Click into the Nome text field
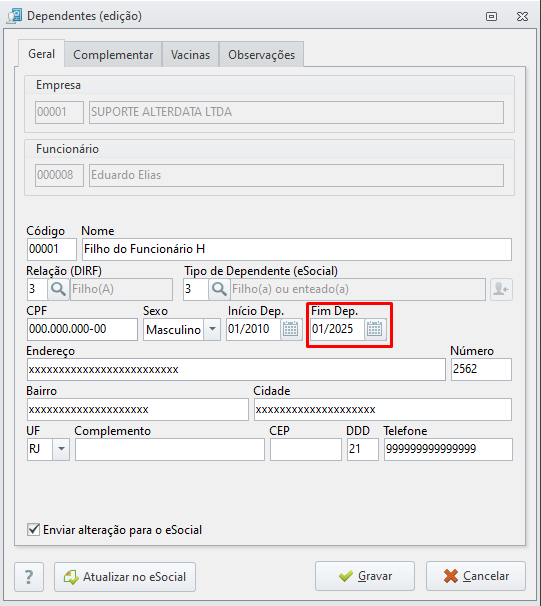The height and width of the screenshot is (606, 541). [x=296, y=249]
